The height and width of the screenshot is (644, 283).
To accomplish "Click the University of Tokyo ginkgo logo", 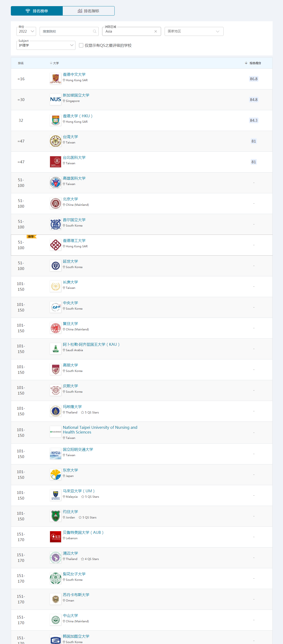I will pyautogui.click(x=55, y=475).
